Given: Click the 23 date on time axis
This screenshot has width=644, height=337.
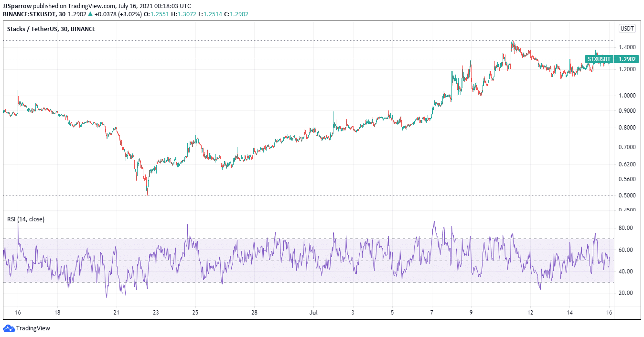Looking at the screenshot, I should pos(156,313).
